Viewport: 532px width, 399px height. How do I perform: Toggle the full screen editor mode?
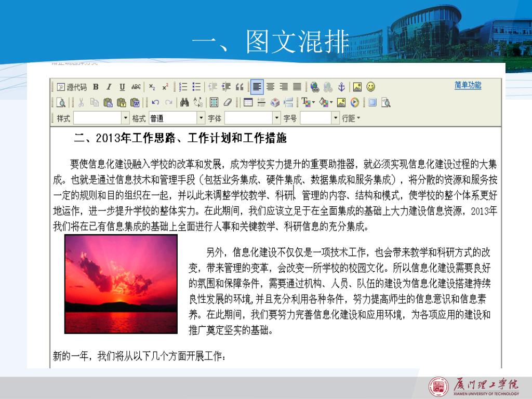[x=373, y=102]
